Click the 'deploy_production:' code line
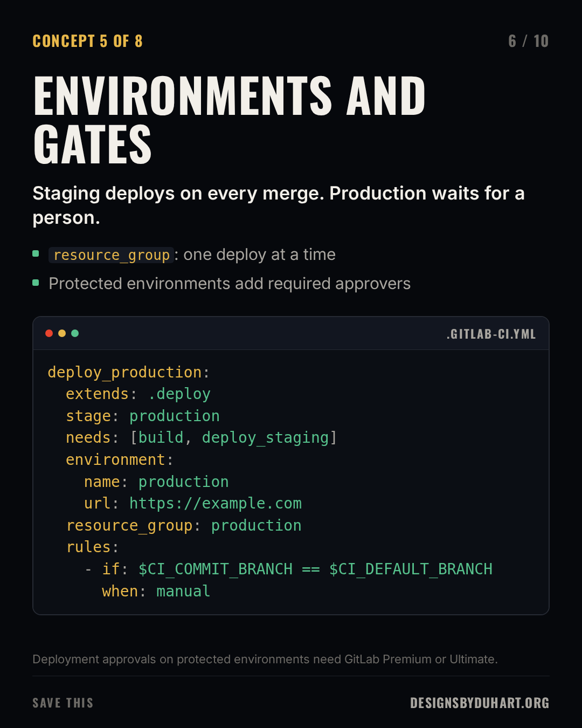 click(129, 372)
